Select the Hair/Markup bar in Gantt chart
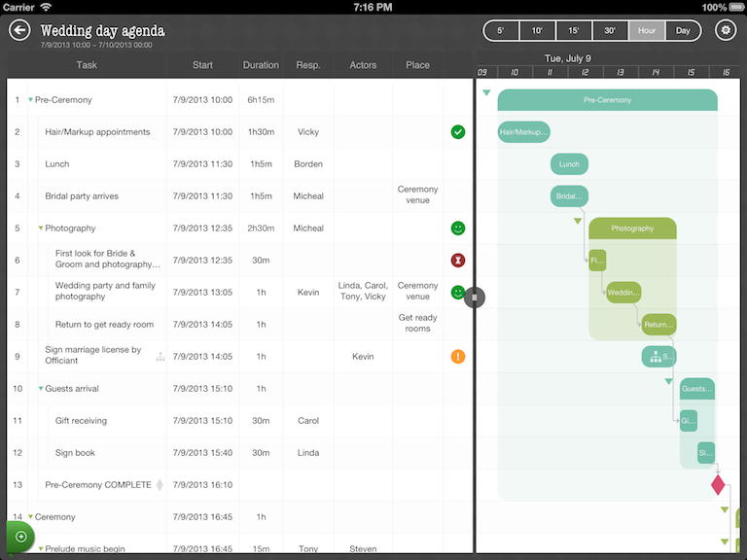The image size is (747, 560). tap(523, 132)
